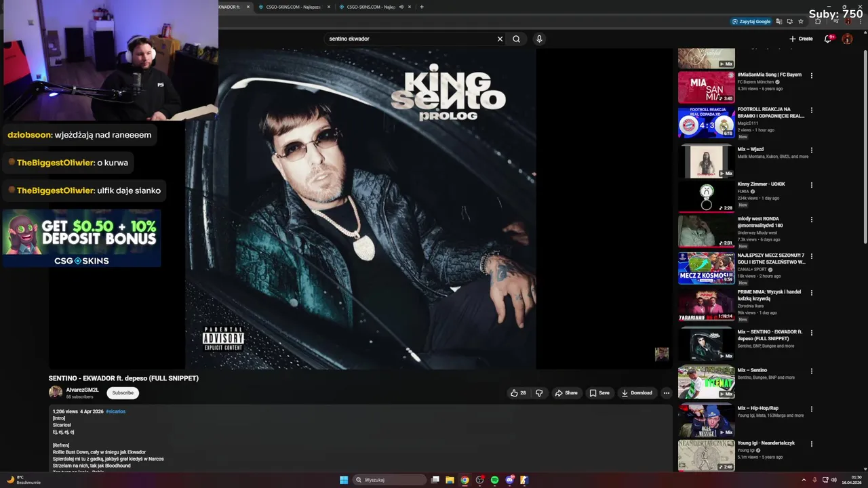
Task: Open Discord from the taskbar
Action: tap(509, 480)
